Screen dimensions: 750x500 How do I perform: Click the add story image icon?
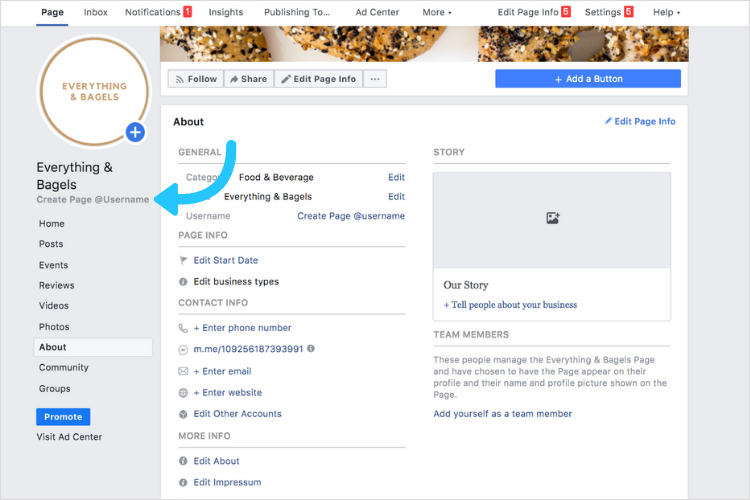tap(552, 218)
